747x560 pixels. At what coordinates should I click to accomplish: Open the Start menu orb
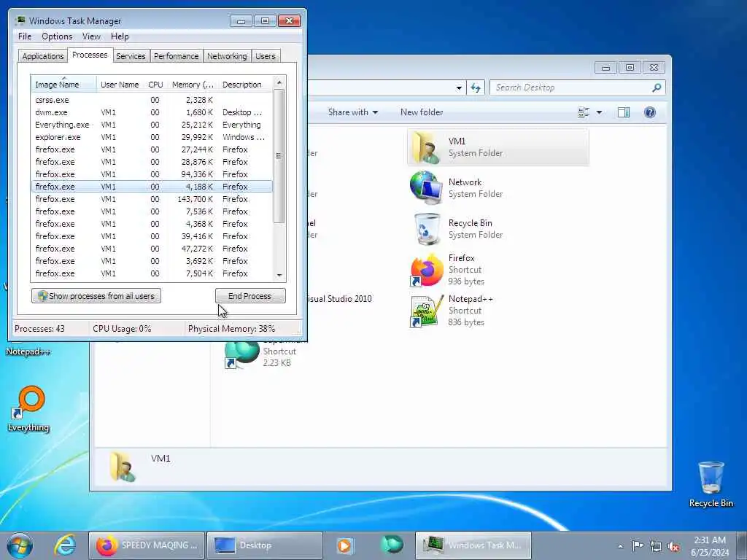point(20,545)
